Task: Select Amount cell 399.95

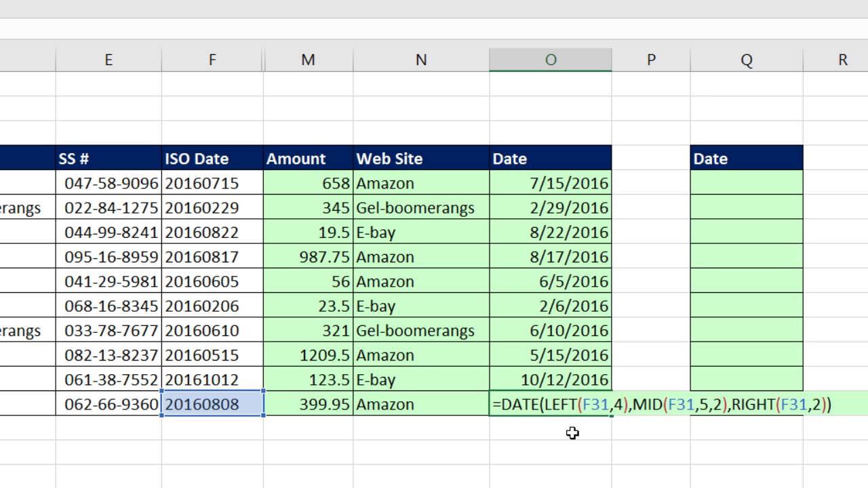Action: pyautogui.click(x=308, y=404)
